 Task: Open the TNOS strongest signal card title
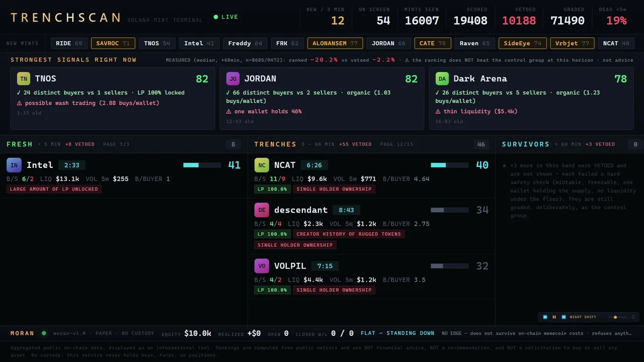click(x=45, y=78)
